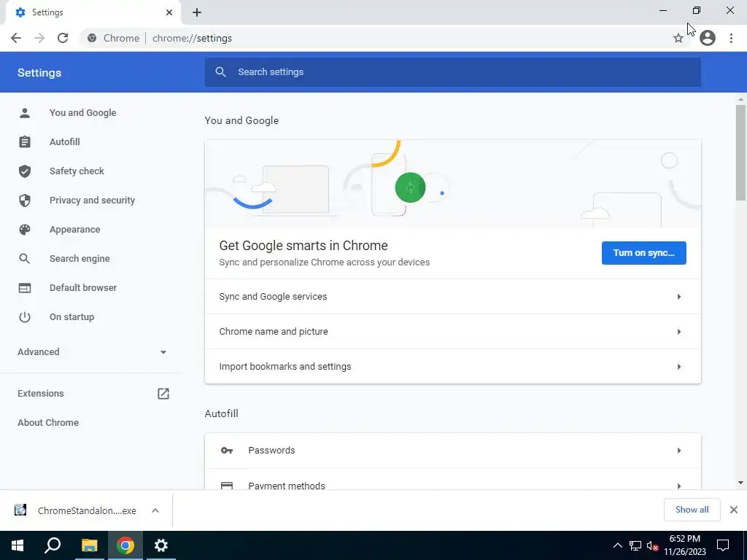This screenshot has height=560, width=747.
Task: Open About Chrome page
Action: click(x=48, y=423)
